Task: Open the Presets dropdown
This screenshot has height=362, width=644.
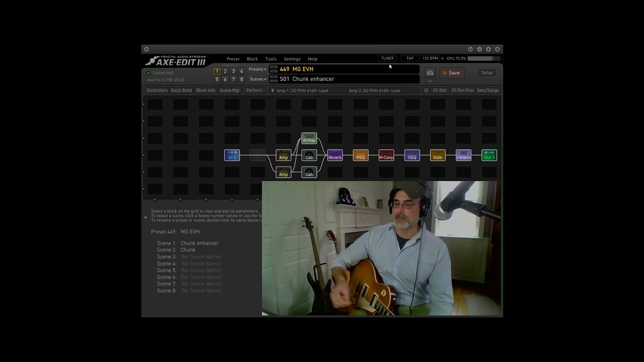Action: click(x=258, y=69)
